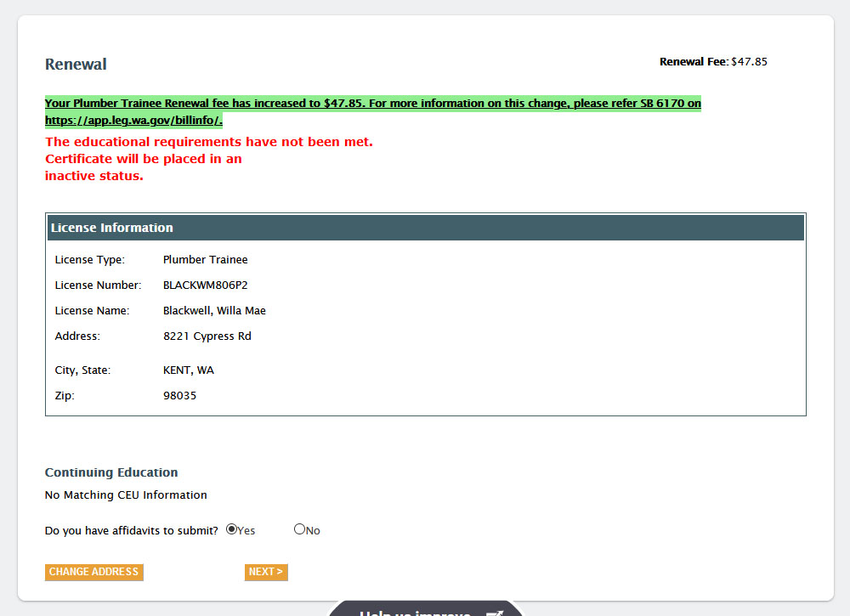This screenshot has height=616, width=850.
Task: Select No for affidavits to submit
Action: coord(300,529)
